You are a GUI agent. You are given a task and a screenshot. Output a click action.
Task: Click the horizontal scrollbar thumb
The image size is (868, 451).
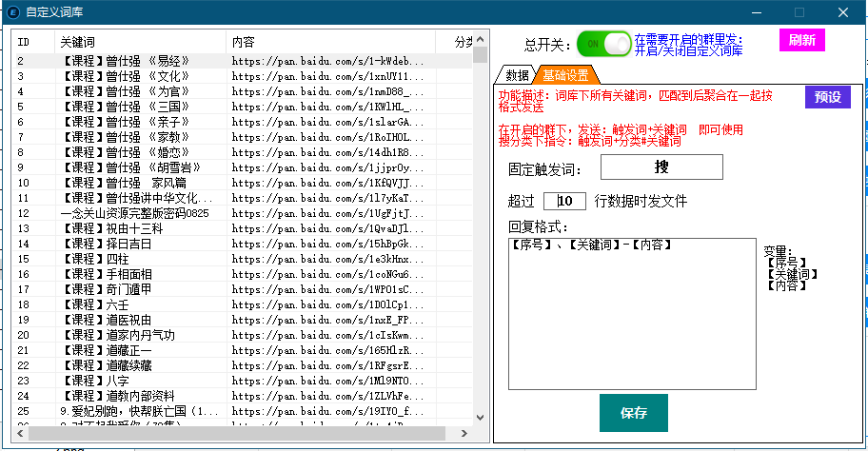(237, 433)
